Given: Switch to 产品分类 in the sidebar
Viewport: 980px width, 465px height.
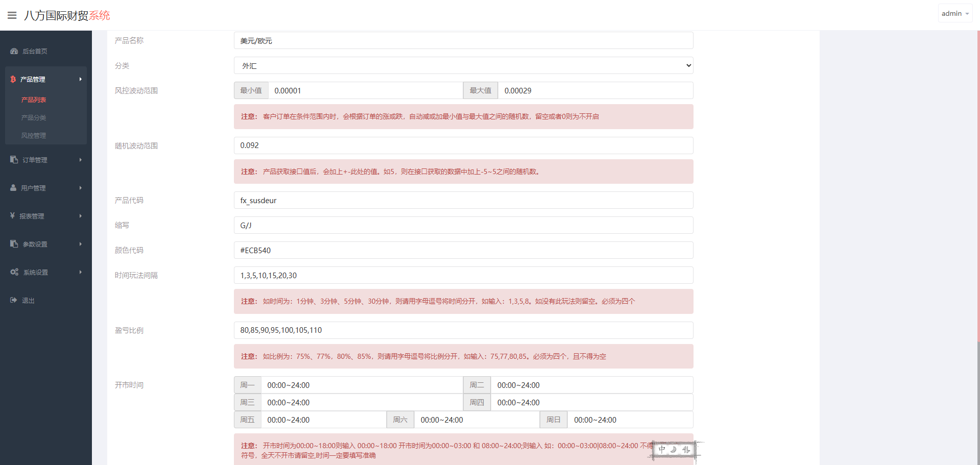Looking at the screenshot, I should point(34,117).
